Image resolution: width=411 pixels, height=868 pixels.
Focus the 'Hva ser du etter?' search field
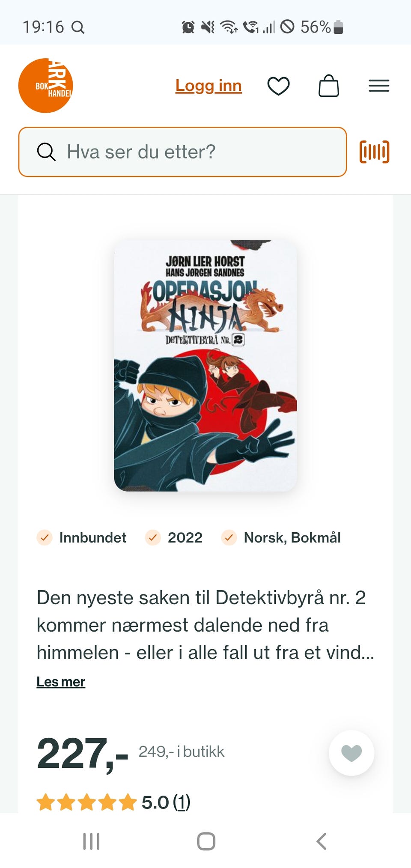point(182,152)
